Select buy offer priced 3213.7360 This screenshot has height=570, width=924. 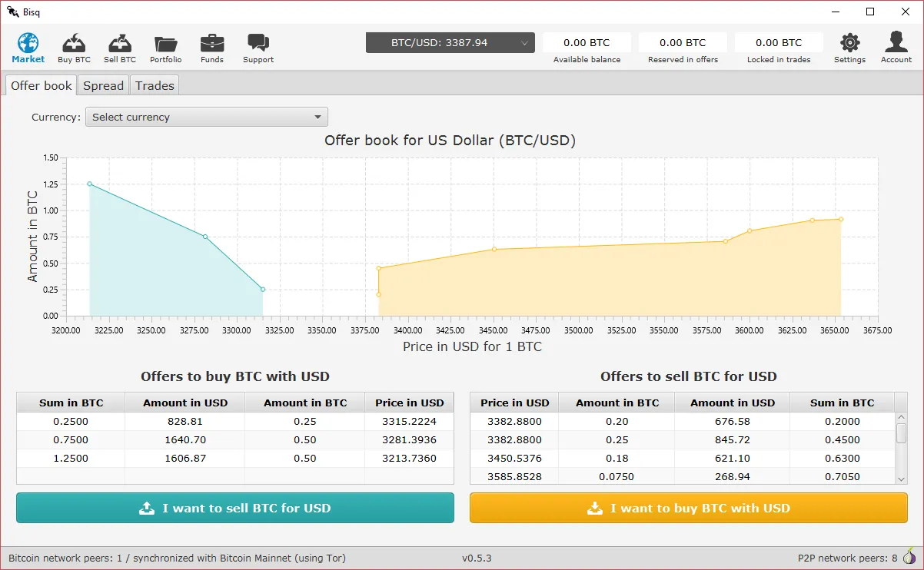pyautogui.click(x=235, y=459)
